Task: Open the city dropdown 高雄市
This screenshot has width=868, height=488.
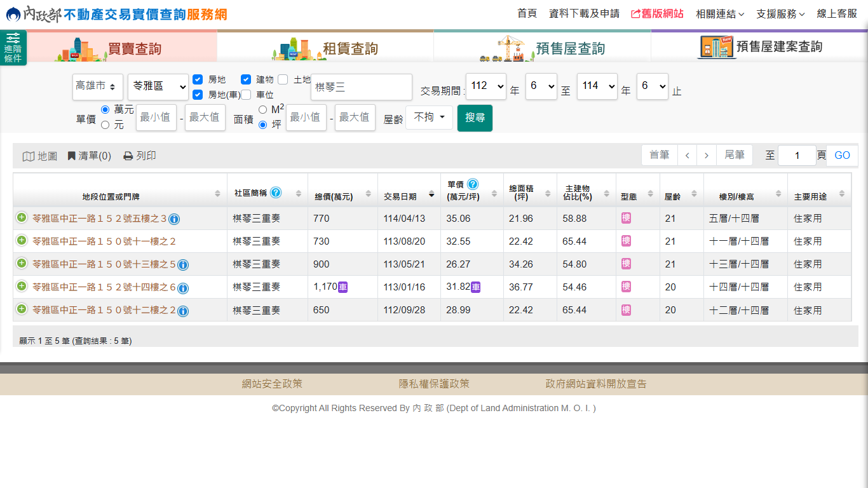Action: [x=98, y=87]
